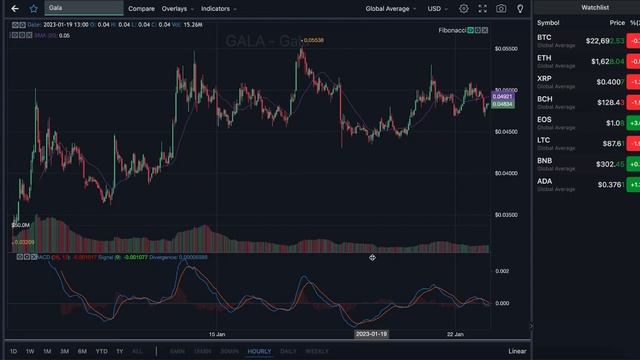
Task: Remove the SMA overlay with X
Action: pyautogui.click(x=29, y=36)
